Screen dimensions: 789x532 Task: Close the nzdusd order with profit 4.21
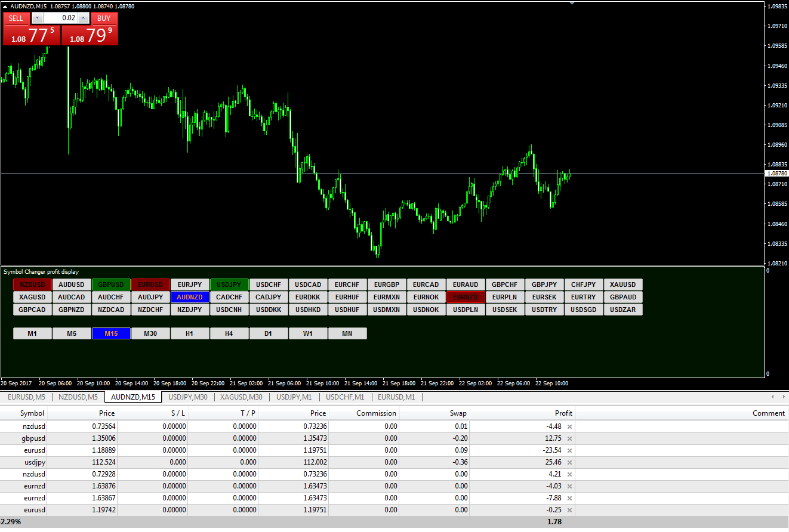pyautogui.click(x=569, y=474)
